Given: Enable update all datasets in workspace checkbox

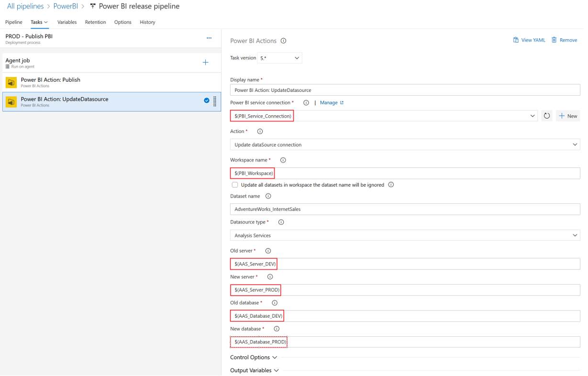Looking at the screenshot, I should pos(235,185).
